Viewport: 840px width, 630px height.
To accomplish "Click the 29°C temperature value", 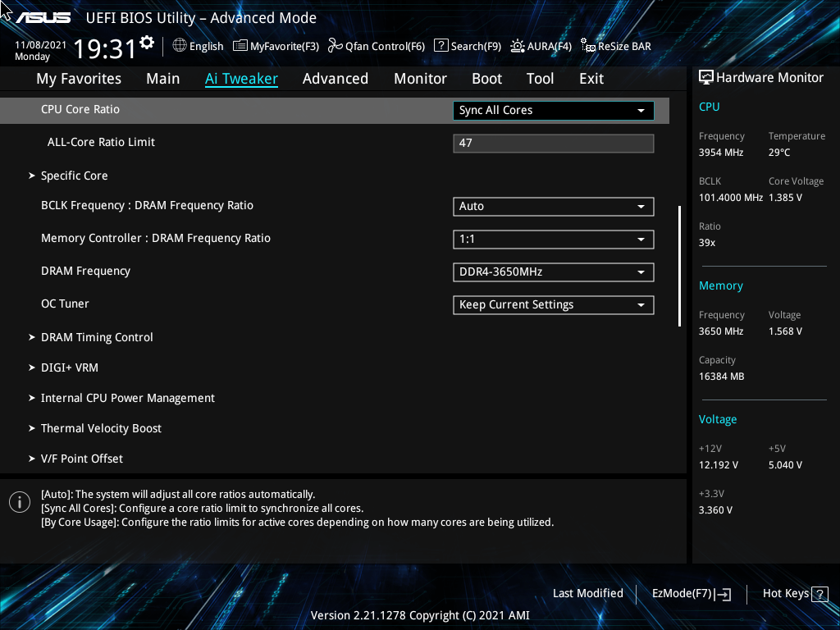I will [x=779, y=153].
